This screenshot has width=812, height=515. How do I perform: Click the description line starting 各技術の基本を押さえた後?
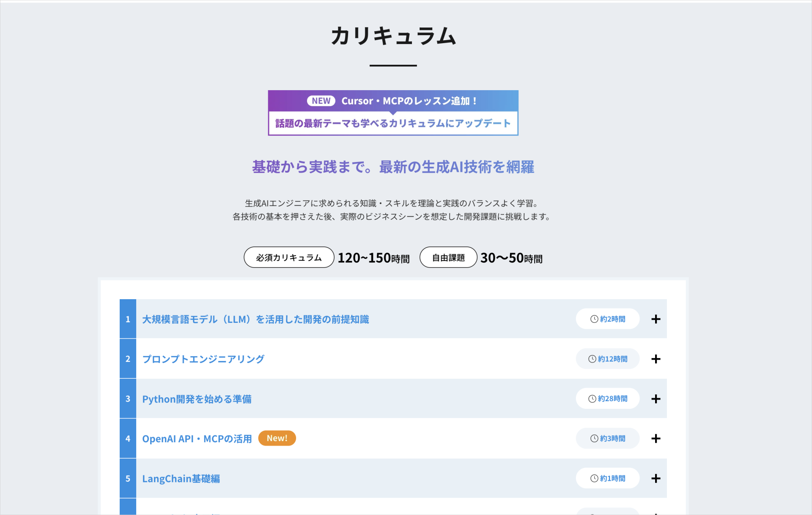coord(392,217)
